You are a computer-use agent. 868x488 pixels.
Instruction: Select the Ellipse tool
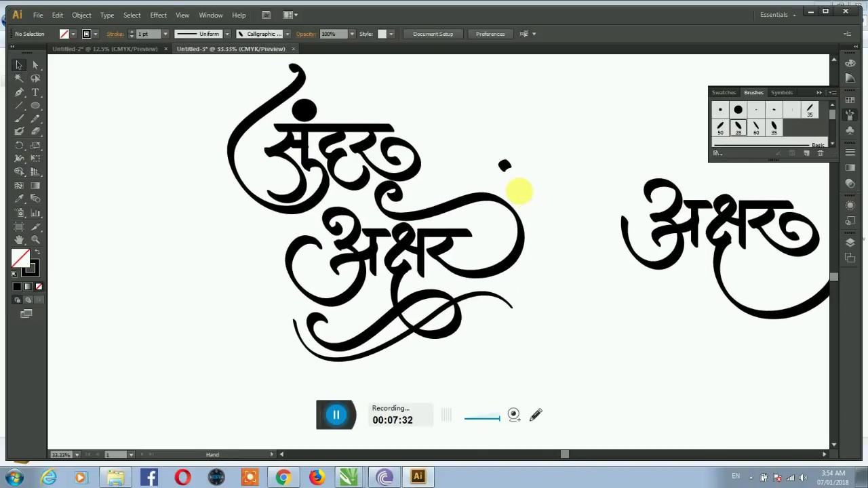[35, 106]
